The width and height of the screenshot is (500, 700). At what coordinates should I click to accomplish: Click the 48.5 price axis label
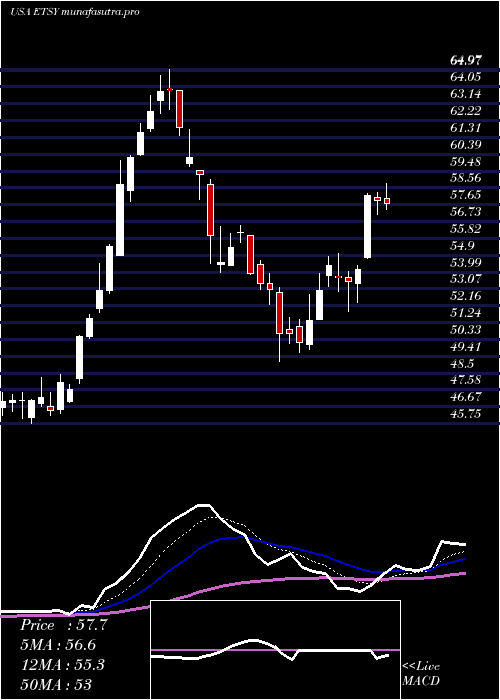[462, 364]
